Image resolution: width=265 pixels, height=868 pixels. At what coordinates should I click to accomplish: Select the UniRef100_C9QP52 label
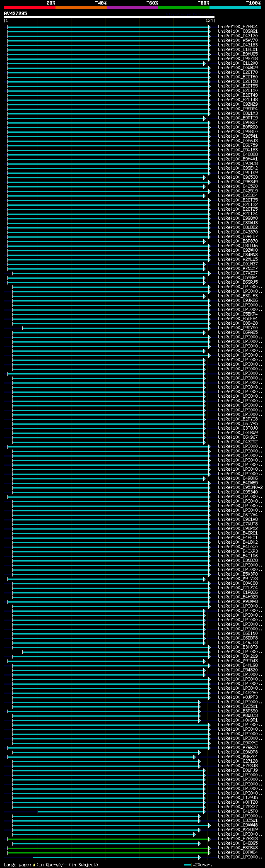point(238,529)
